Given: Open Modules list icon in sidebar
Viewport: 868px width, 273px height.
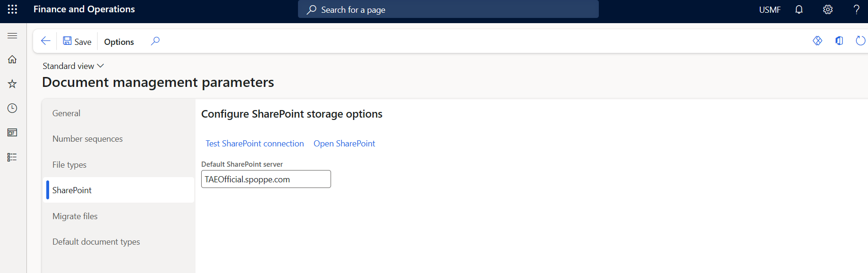Looking at the screenshot, I should click(12, 157).
